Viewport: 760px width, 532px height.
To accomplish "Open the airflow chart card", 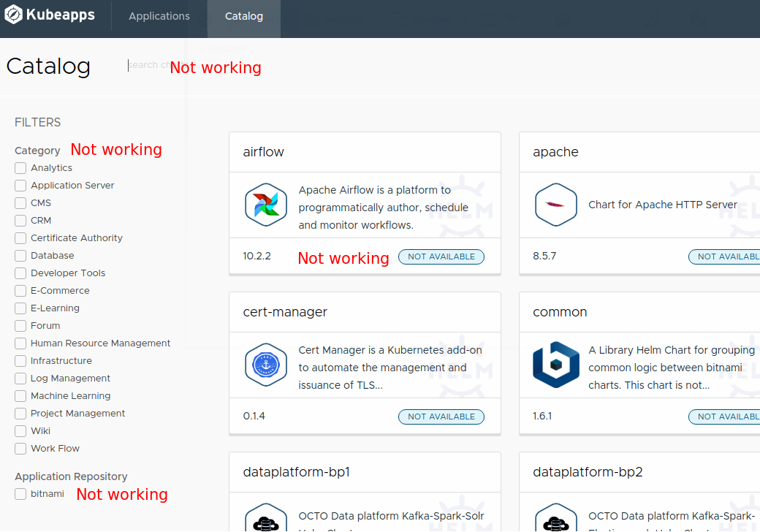I will click(x=364, y=152).
